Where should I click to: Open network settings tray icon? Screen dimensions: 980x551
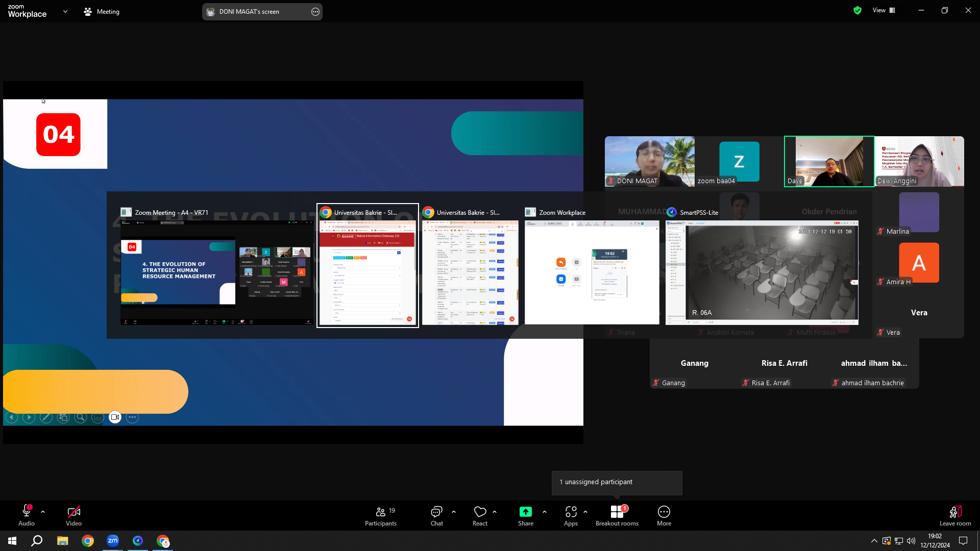tap(899, 541)
